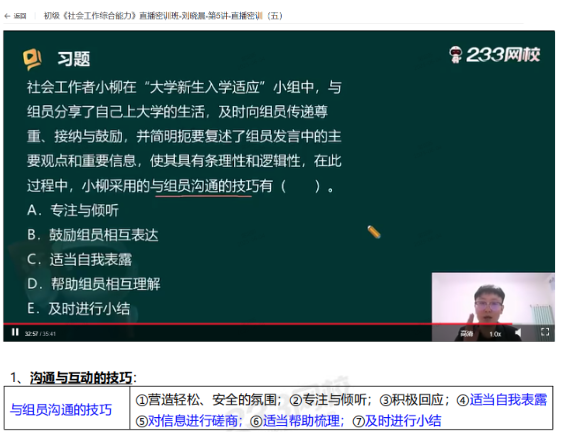Click the blue 与组员沟通的技巧 table cell
The image size is (567, 448).
[x=67, y=409]
